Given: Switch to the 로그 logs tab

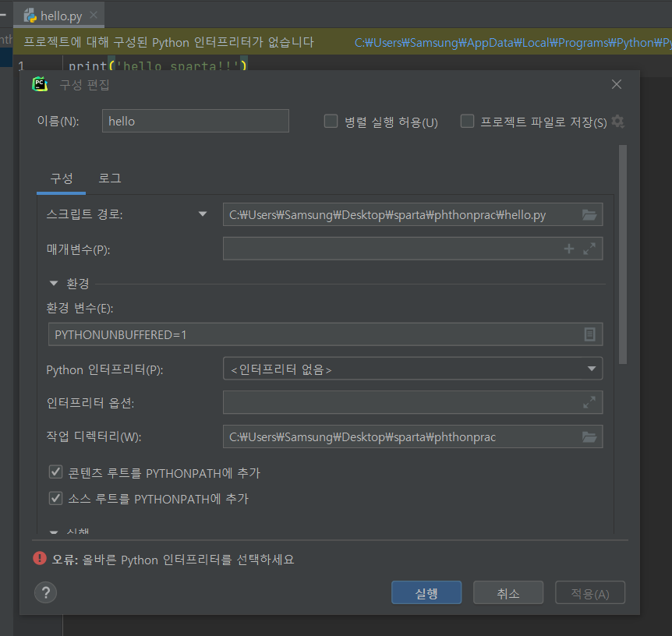Looking at the screenshot, I should (110, 178).
